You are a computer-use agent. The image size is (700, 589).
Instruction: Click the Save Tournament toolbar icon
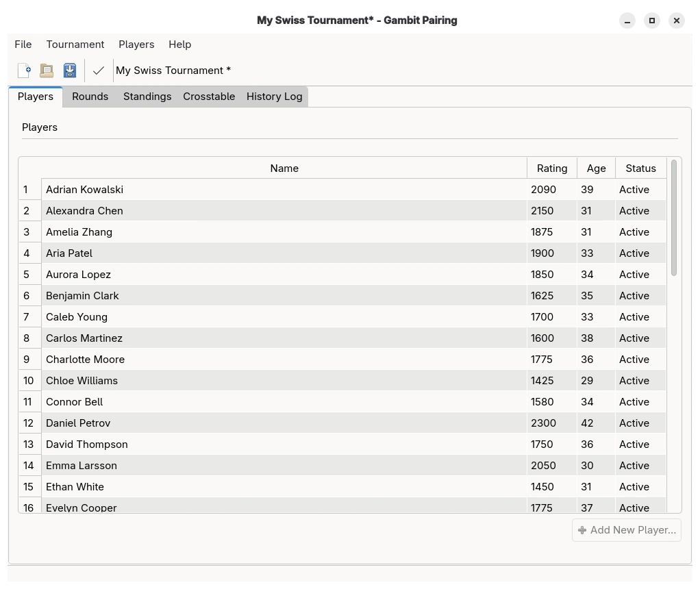[70, 71]
